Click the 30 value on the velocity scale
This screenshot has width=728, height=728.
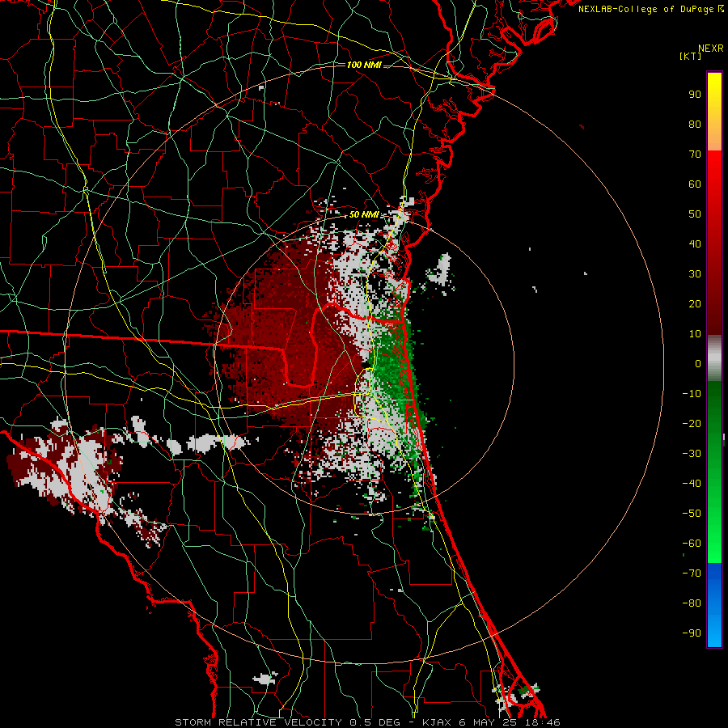695,274
